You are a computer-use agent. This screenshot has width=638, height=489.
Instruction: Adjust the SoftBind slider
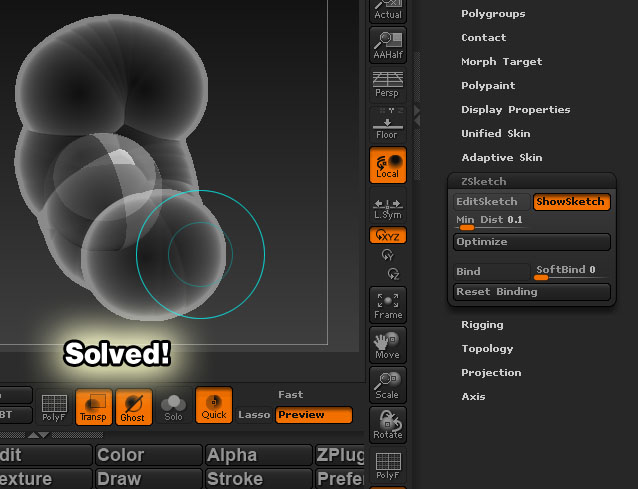tap(572, 272)
